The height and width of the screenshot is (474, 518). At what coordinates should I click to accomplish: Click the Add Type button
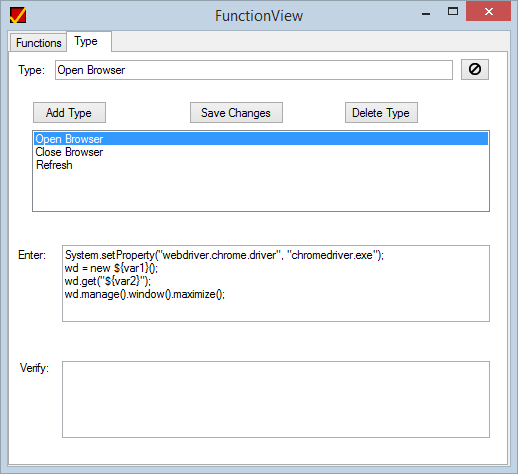coord(69,113)
